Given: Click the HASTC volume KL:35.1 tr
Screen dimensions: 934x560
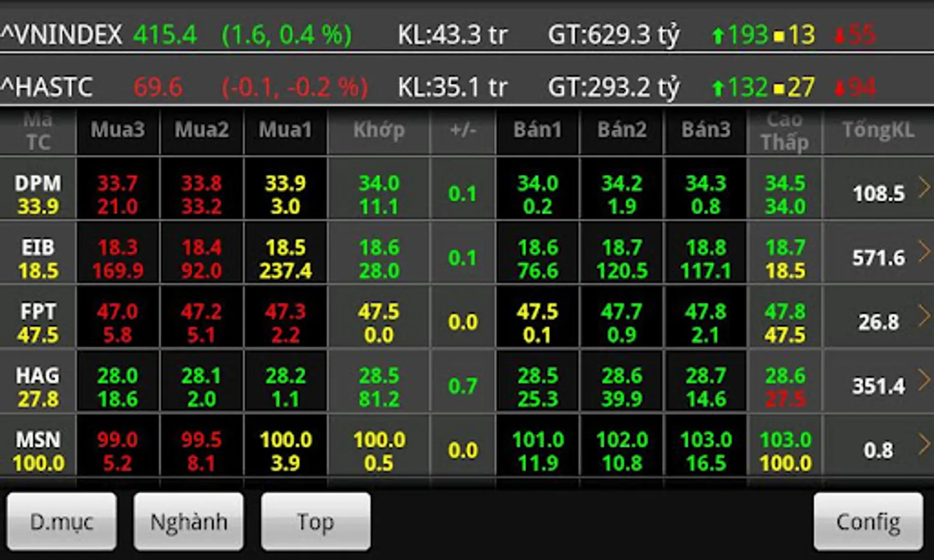Looking at the screenshot, I should click(453, 87).
